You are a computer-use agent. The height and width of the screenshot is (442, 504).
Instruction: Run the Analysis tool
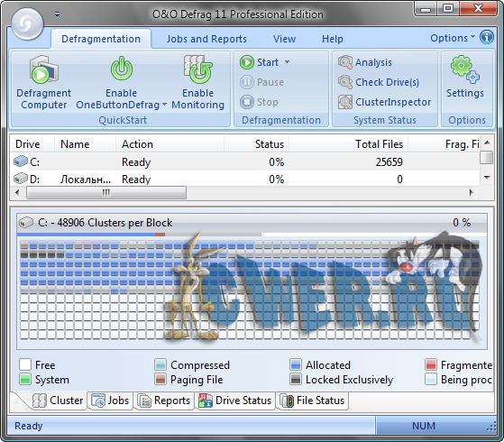tap(365, 62)
